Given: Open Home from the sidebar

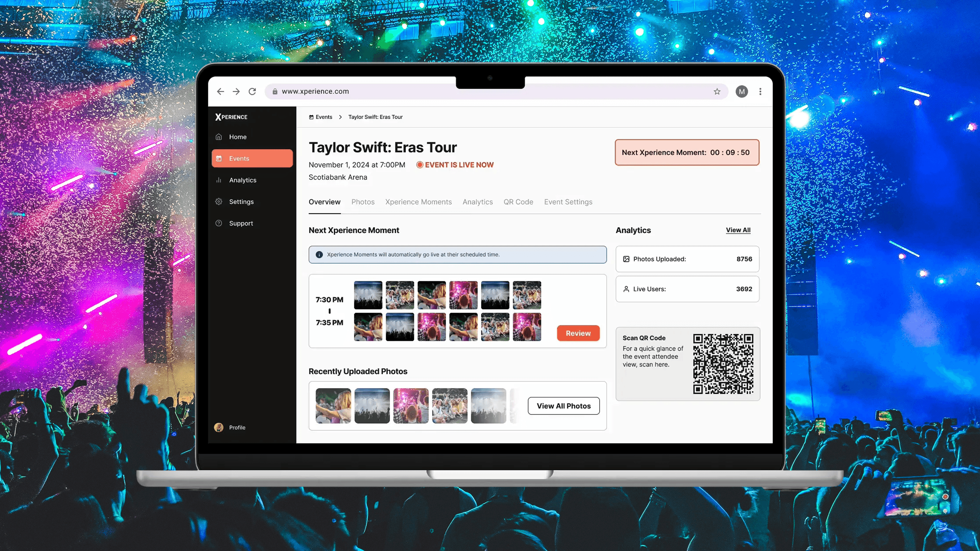Looking at the screenshot, I should tap(237, 137).
